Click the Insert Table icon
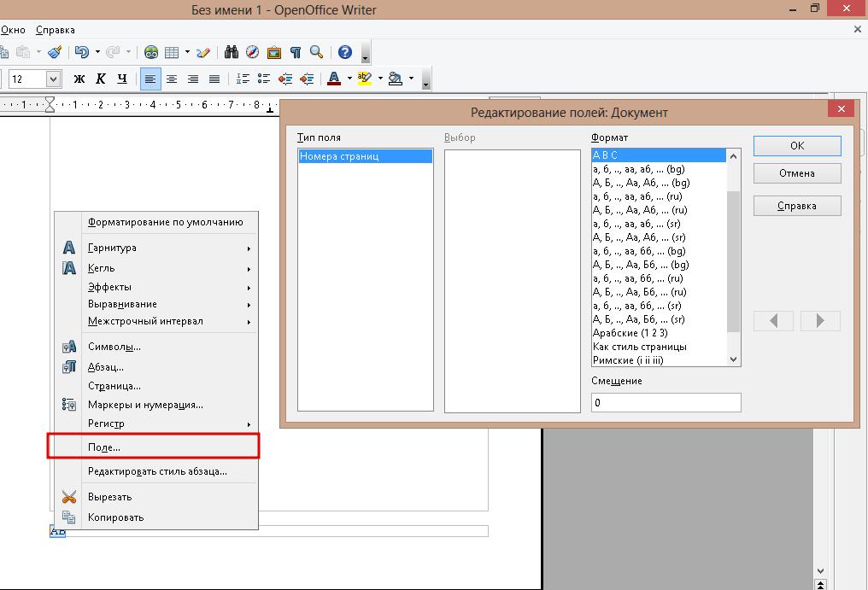This screenshot has width=868, height=590. [172, 52]
